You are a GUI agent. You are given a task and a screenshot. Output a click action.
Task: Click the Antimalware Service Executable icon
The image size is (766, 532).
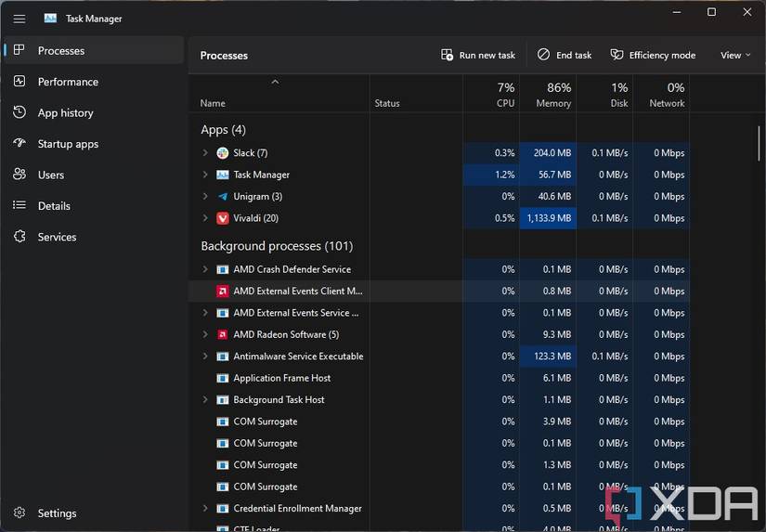222,357
